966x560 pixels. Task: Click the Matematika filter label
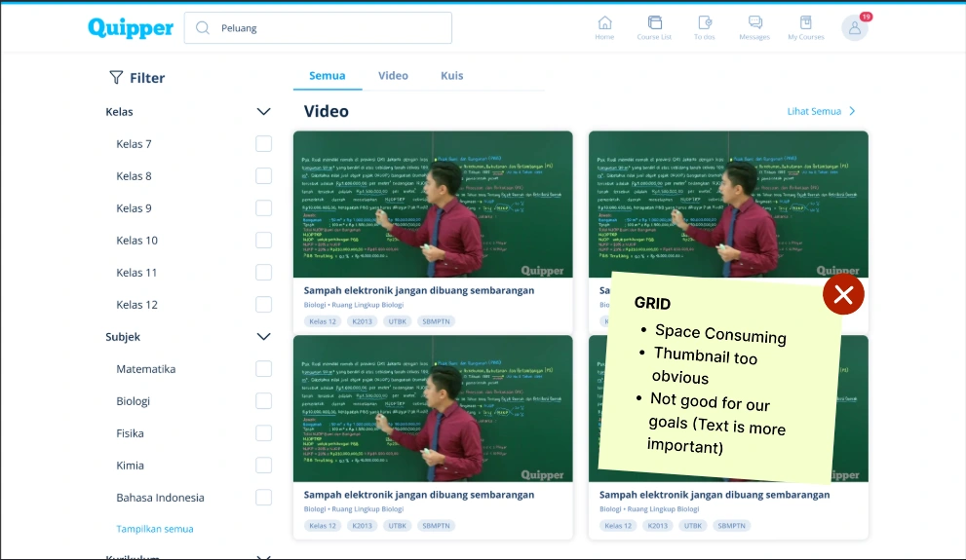pyautogui.click(x=146, y=368)
